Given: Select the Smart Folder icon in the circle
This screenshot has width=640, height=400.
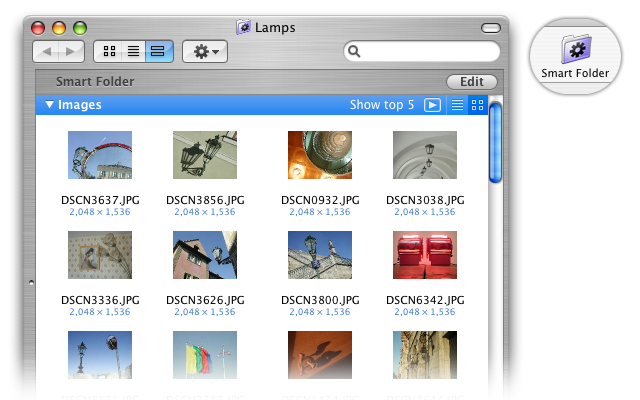Looking at the screenshot, I should tap(576, 49).
